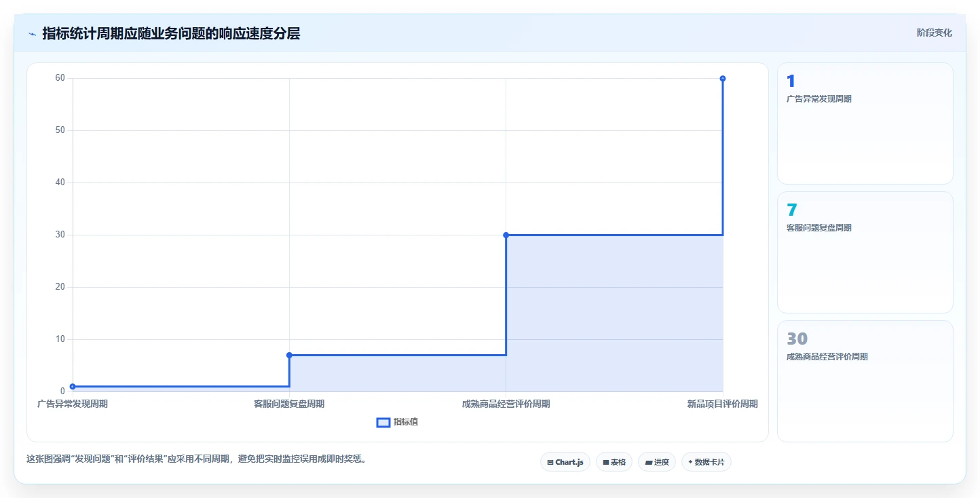980x498 pixels.
Task: Select the 数据卡片 chip
Action: tap(706, 462)
